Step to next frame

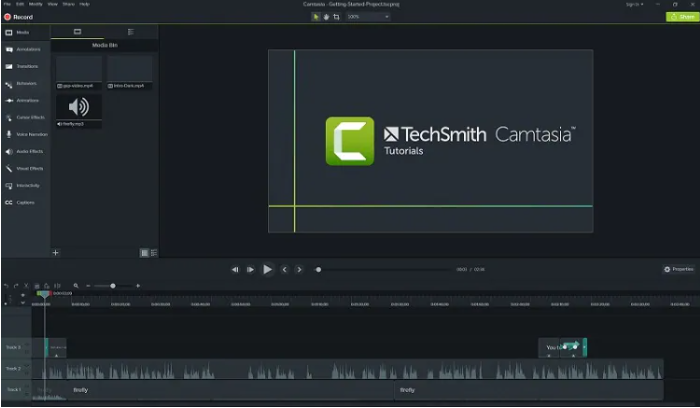250,269
